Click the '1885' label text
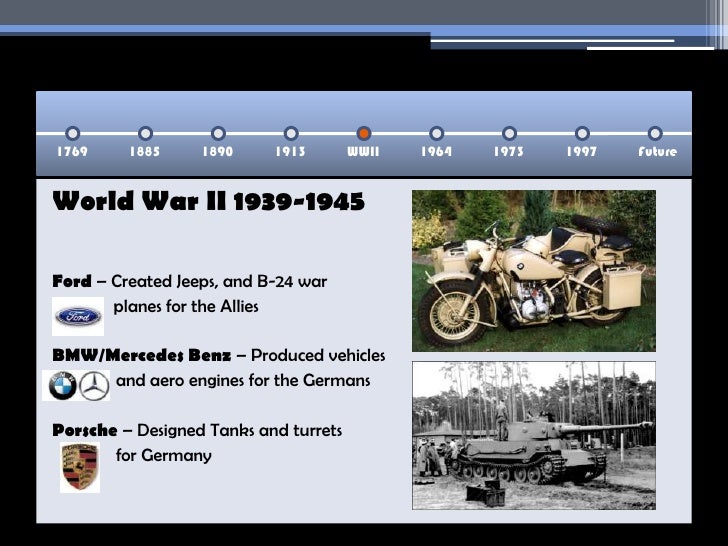728x546 pixels. coord(145,151)
